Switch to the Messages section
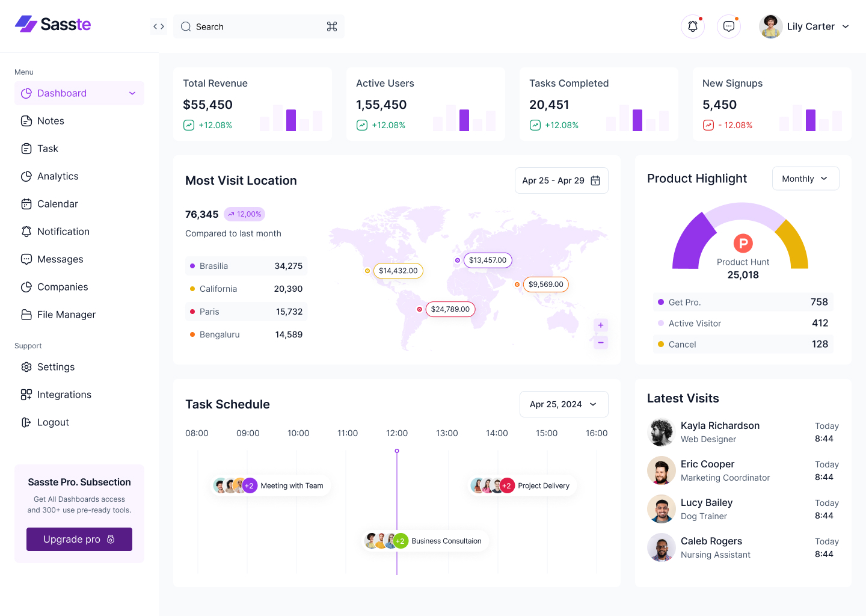This screenshot has width=866, height=616. click(60, 259)
